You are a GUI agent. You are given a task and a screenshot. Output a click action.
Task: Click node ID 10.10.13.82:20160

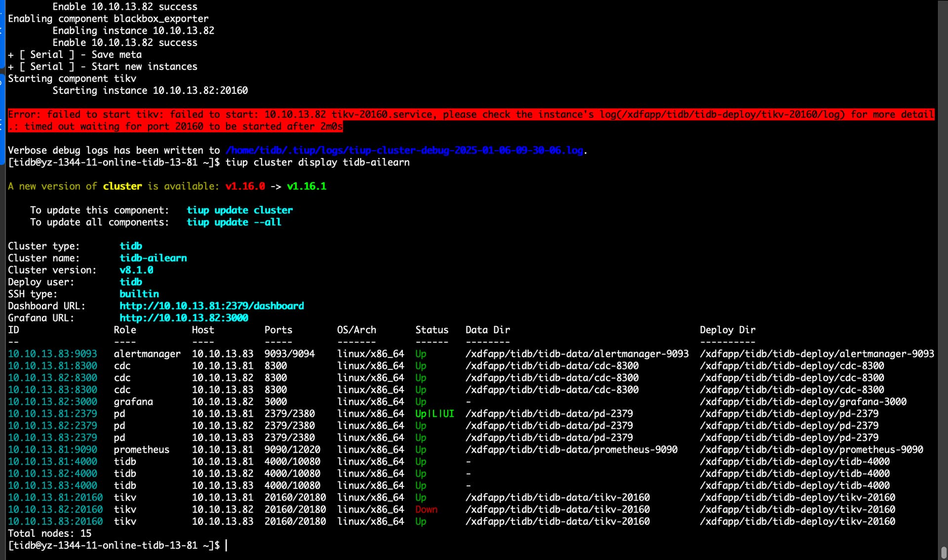pos(55,509)
